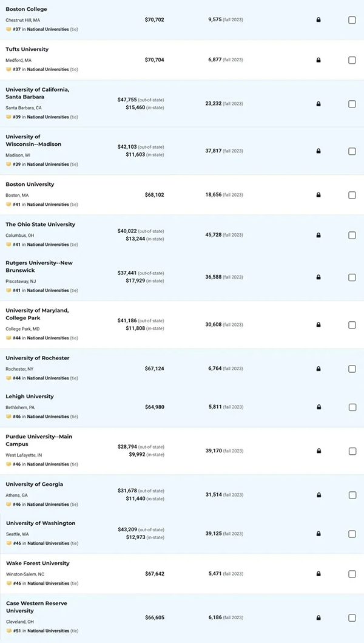The image size is (364, 643).
Task: Click the lock icon in Boston University row
Action: point(318,195)
